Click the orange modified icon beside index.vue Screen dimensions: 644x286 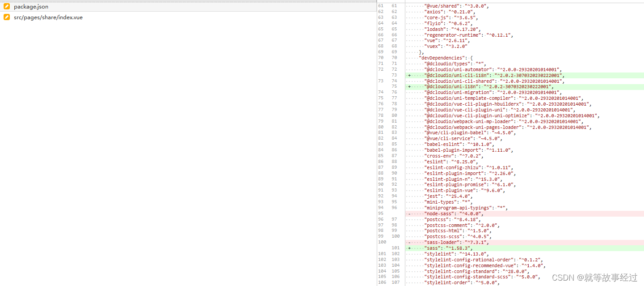(6, 17)
